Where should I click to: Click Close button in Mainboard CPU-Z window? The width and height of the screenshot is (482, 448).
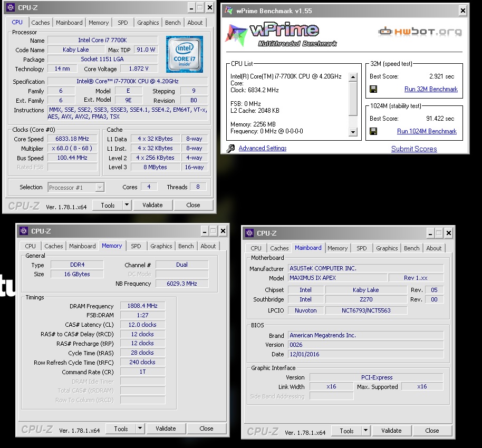click(432, 431)
